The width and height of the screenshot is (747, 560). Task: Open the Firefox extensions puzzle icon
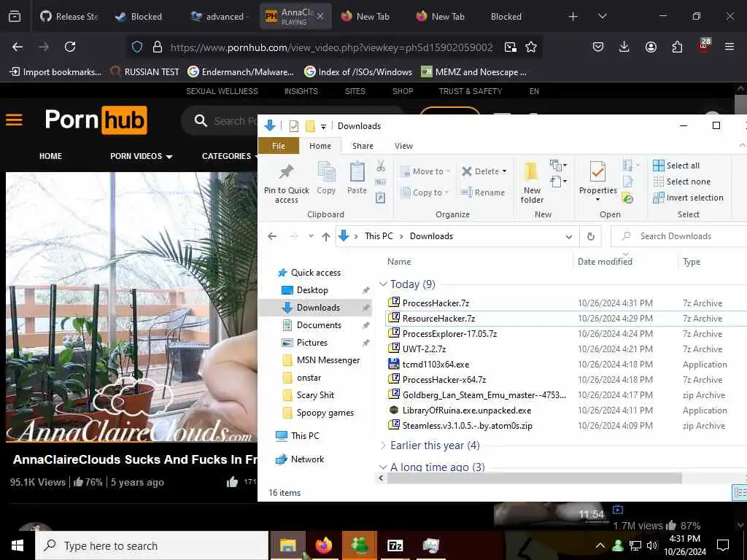click(677, 47)
